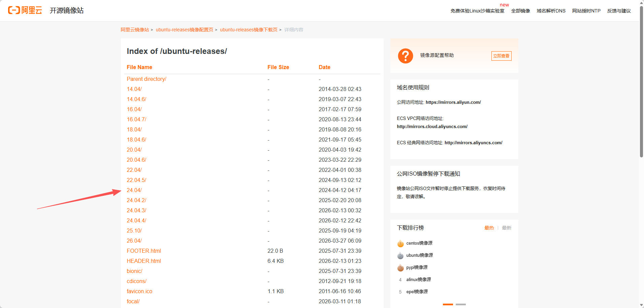Open the 24.04.3/ directory

136,210
